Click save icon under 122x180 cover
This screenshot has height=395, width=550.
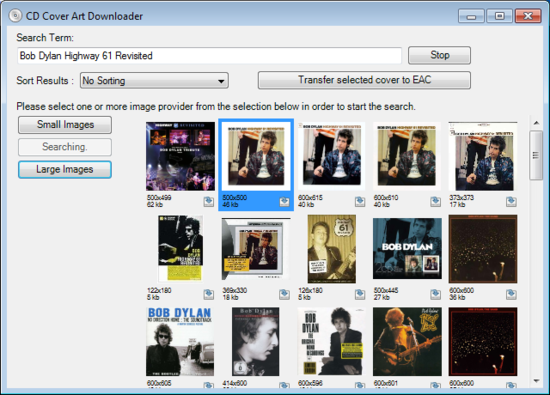click(x=209, y=294)
